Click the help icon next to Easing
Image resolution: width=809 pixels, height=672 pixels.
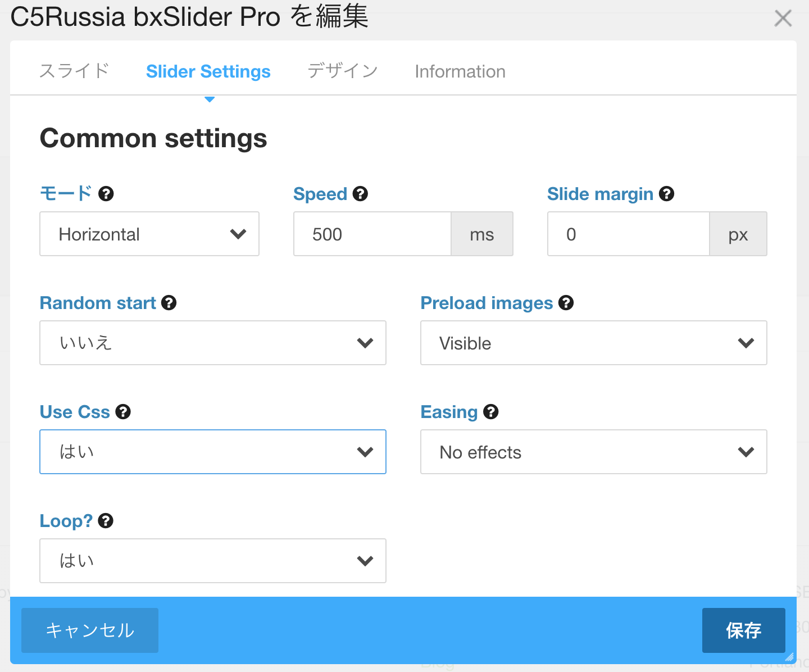[x=490, y=412]
